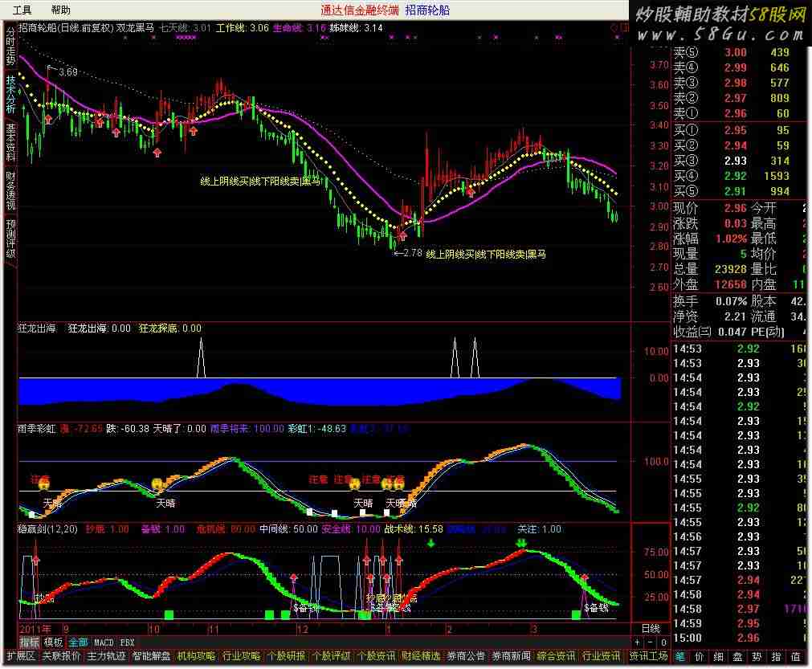The height and width of the screenshot is (669, 812).
Task: Select the 价 tab in the quote panel
Action: (699, 657)
